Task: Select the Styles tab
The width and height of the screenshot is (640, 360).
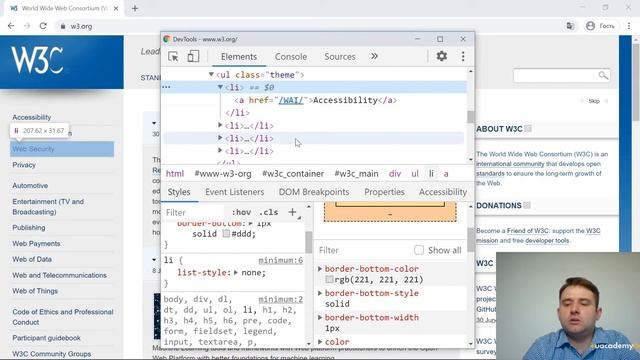Action: (x=179, y=192)
